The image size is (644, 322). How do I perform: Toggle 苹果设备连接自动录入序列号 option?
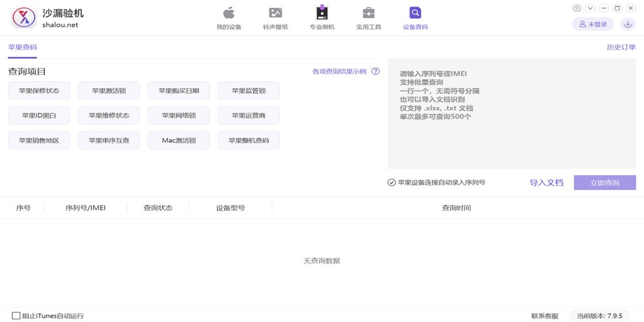(391, 182)
